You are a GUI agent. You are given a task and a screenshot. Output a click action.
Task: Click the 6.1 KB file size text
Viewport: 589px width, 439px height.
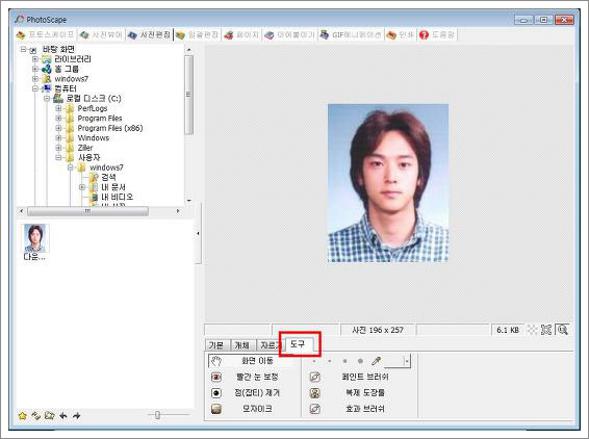[507, 330]
